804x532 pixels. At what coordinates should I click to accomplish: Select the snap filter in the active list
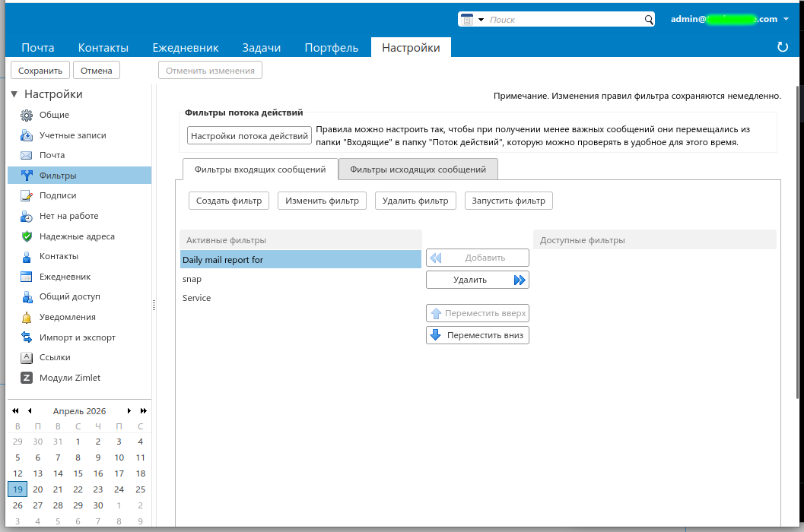[192, 279]
